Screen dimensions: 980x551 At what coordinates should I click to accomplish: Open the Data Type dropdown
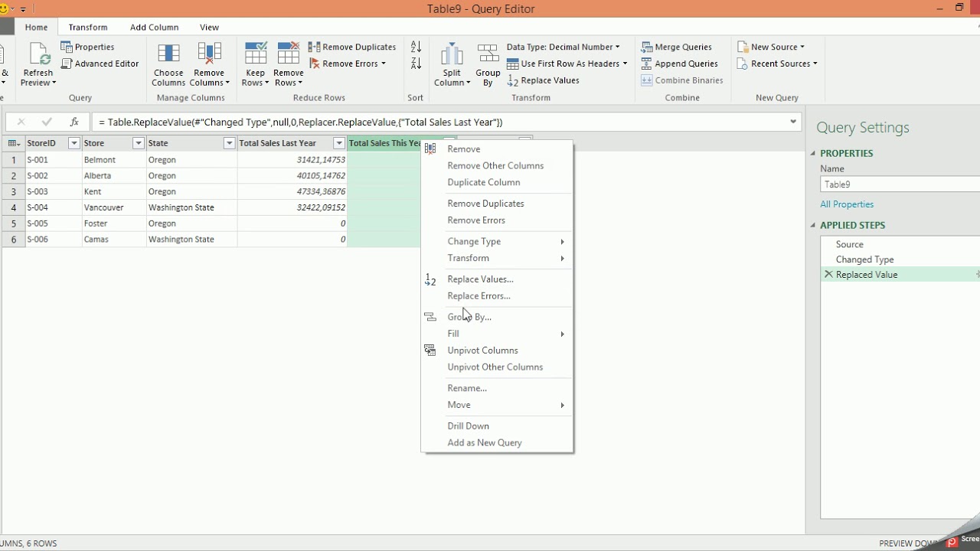(563, 47)
